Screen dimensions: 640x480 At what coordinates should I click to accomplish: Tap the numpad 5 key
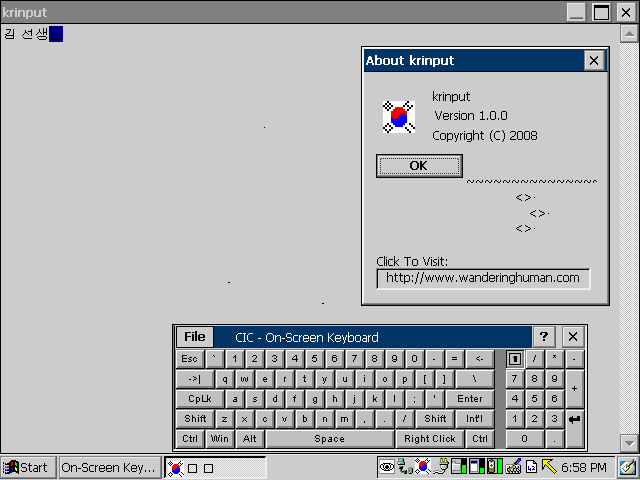click(534, 399)
